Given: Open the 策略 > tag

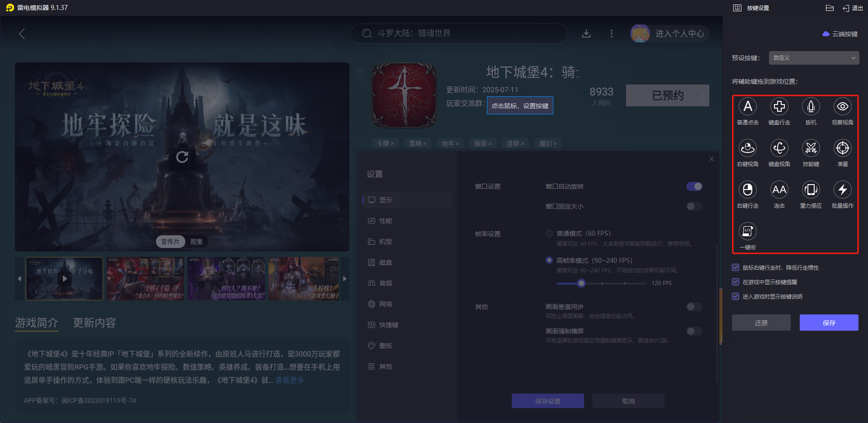Looking at the screenshot, I should tap(418, 143).
